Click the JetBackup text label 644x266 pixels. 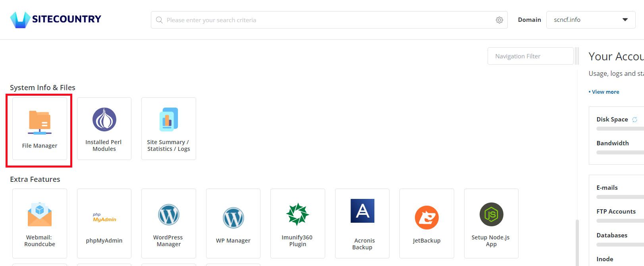coord(427,241)
